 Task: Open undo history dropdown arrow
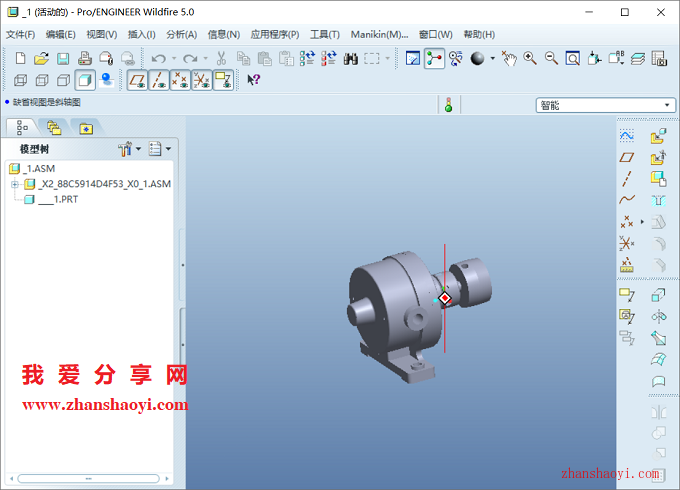pyautogui.click(x=174, y=58)
